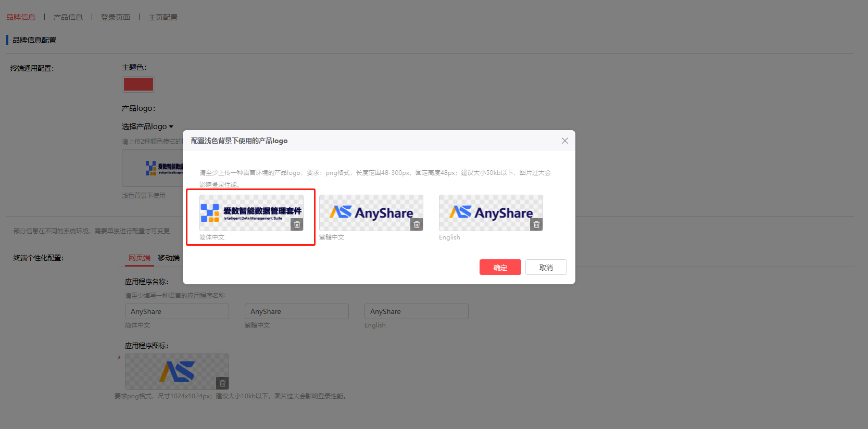Click the 终端通用配置 label

(32, 68)
